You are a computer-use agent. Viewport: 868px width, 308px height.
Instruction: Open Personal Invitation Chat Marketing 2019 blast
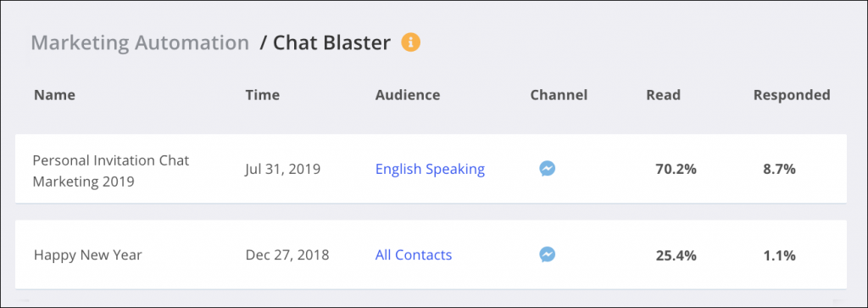111,171
